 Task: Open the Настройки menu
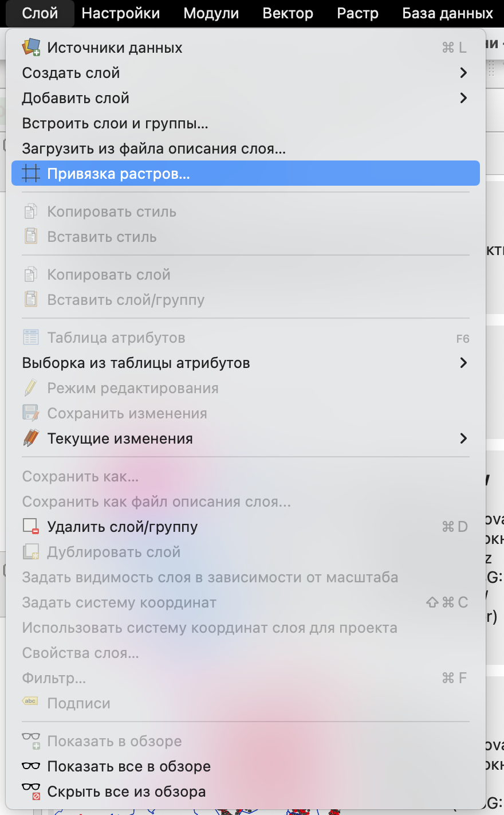121,13
